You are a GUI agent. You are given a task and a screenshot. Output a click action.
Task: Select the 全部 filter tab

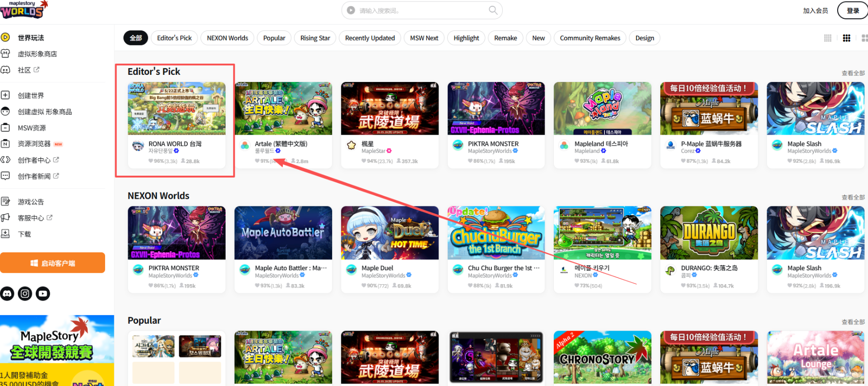point(136,38)
